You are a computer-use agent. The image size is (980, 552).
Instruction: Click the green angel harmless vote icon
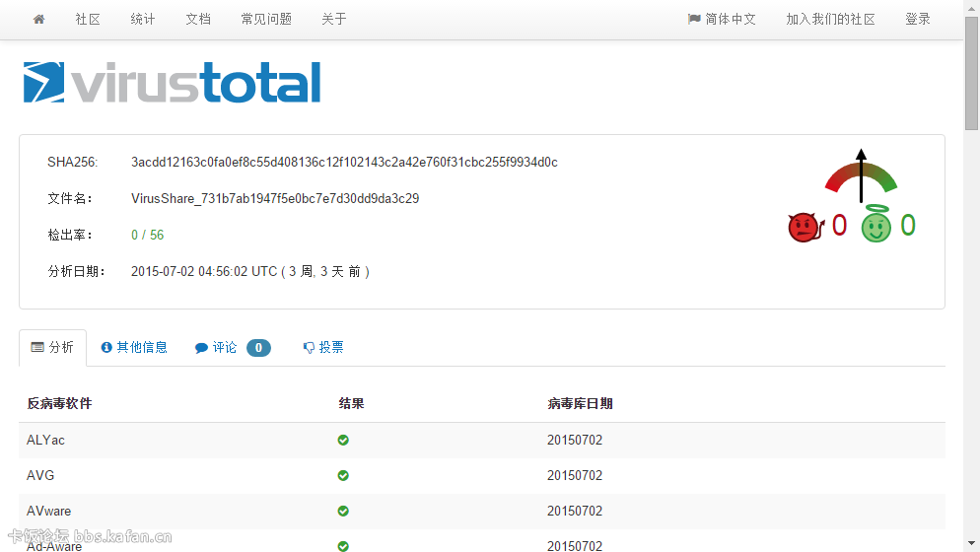click(x=876, y=226)
